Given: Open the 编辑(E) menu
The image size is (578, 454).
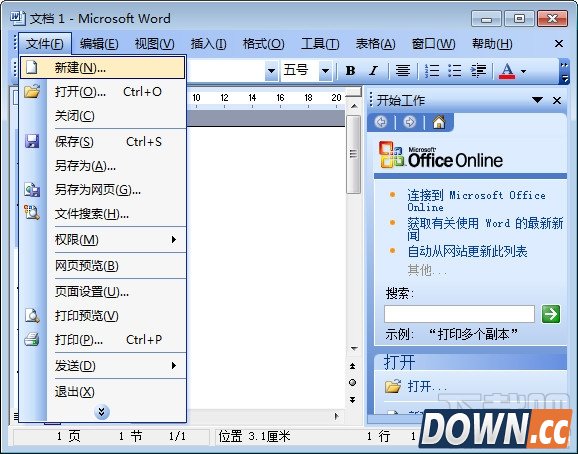Looking at the screenshot, I should [x=99, y=44].
